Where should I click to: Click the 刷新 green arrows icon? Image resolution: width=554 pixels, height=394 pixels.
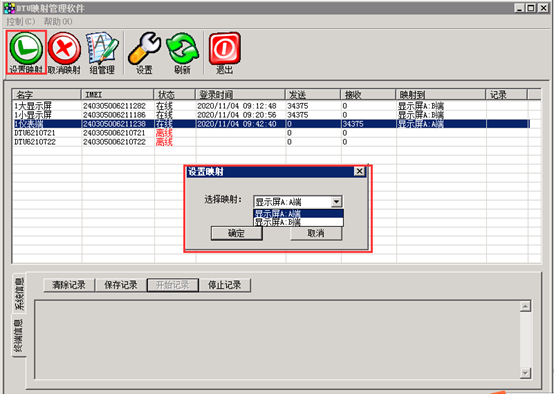[182, 48]
